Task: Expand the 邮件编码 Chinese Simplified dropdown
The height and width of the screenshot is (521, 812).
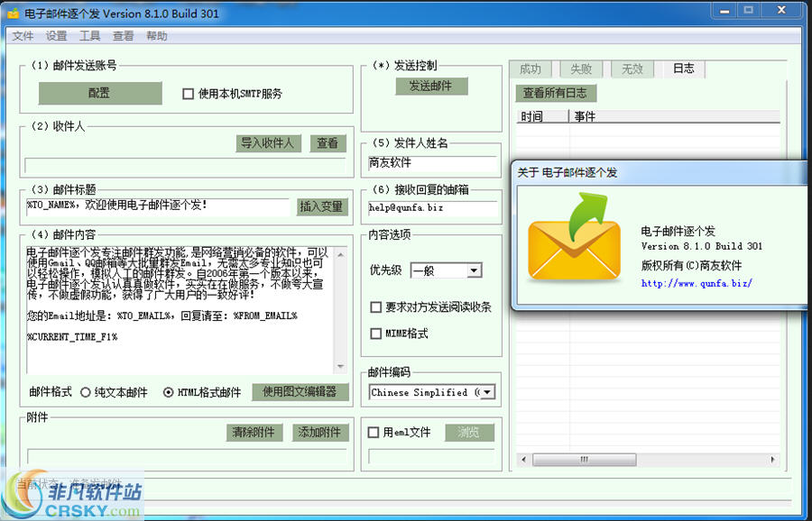Action: (x=487, y=392)
